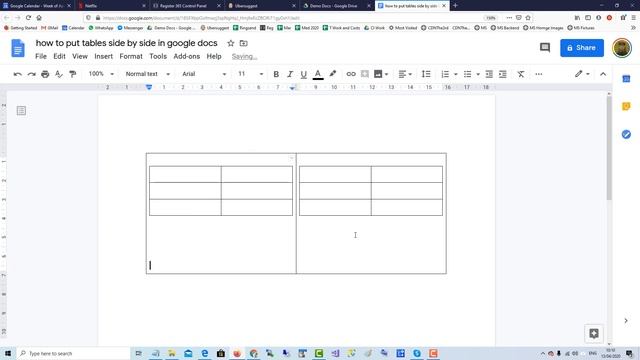Screen dimensions: 640x360
Task: Click the Explore button
Action: click(x=594, y=333)
